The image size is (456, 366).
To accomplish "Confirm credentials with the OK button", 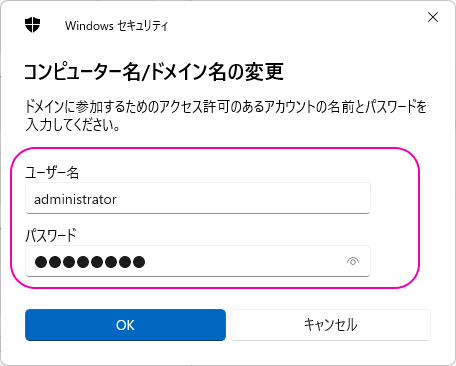I will pyautogui.click(x=125, y=325).
